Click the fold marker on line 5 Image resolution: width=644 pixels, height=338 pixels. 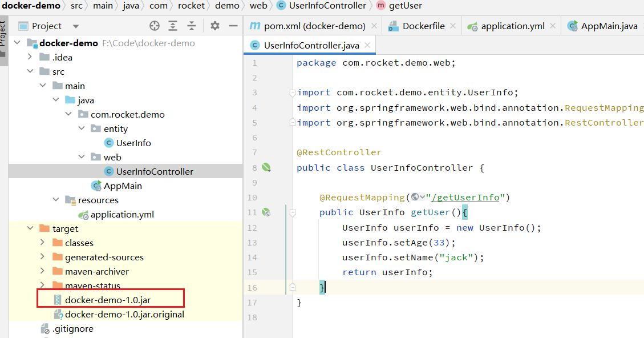point(293,122)
